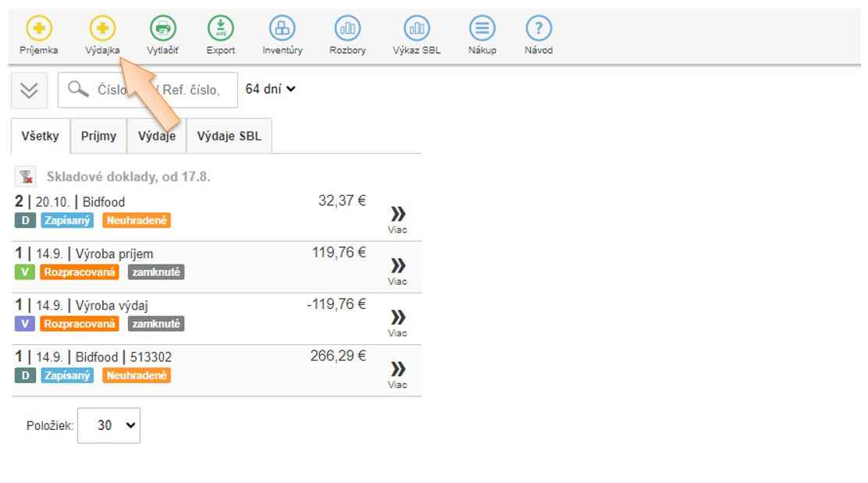Screen dimensions: 868x483
Task: Expand the double-chevron panel beside search
Action: pos(29,90)
